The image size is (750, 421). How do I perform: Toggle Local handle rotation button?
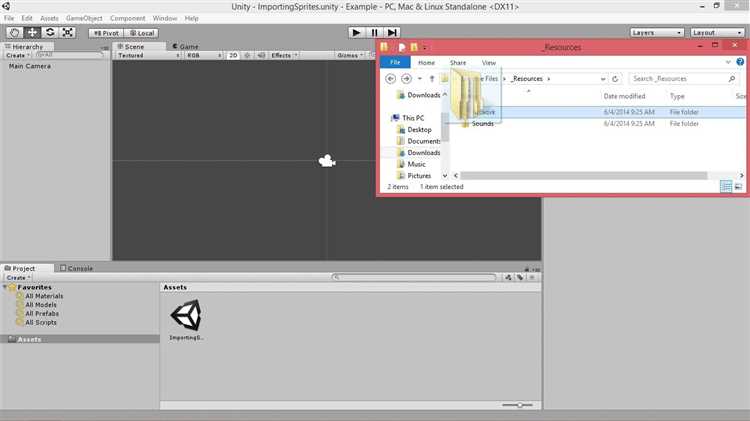(x=142, y=33)
